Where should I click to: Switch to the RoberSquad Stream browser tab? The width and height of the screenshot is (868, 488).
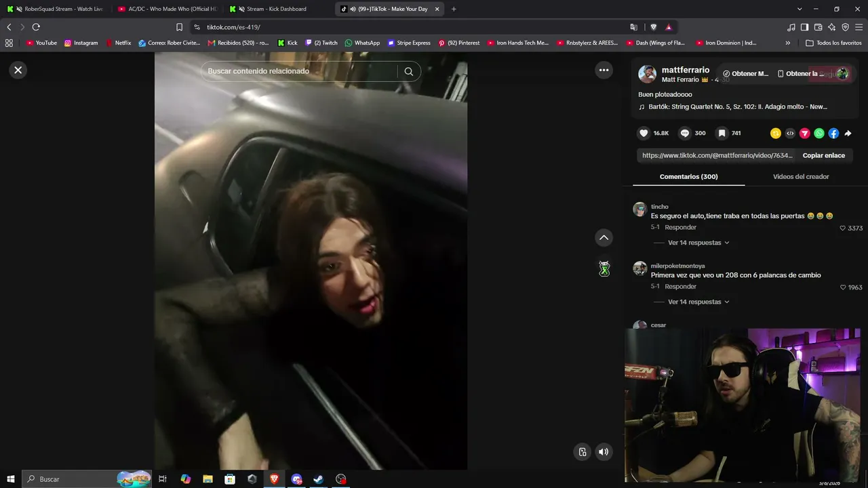click(57, 9)
